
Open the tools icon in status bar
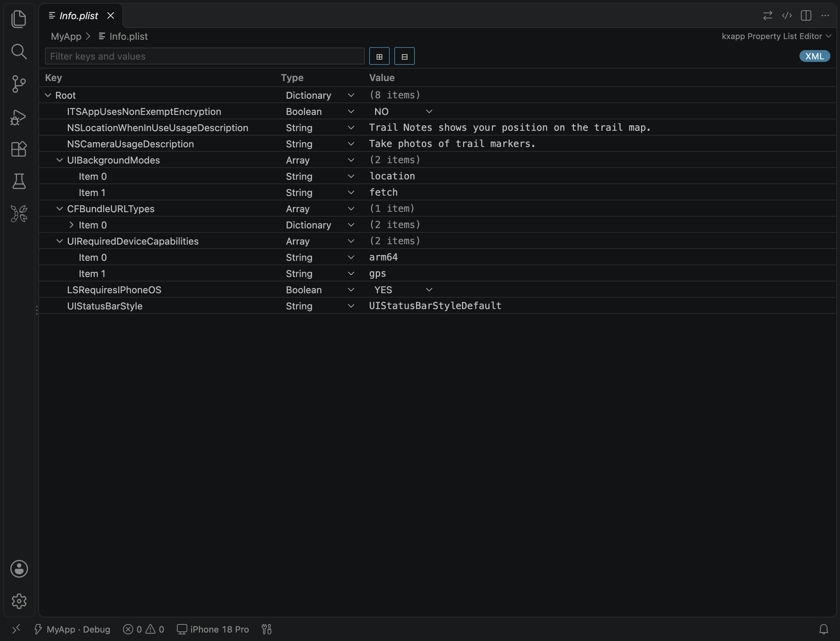point(267,629)
